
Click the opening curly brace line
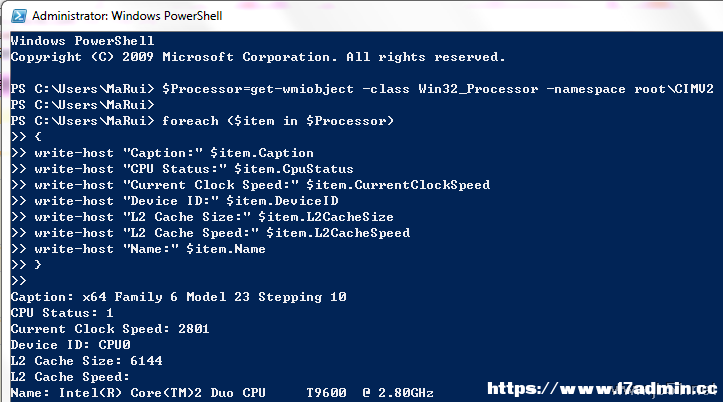pos(26,137)
